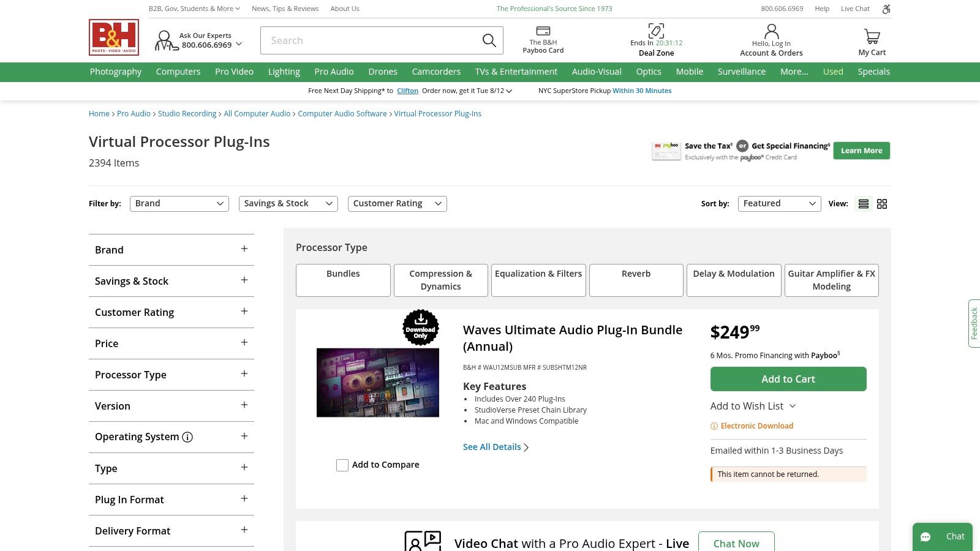
Task: Select Compression & Dynamics processor type
Action: click(441, 280)
